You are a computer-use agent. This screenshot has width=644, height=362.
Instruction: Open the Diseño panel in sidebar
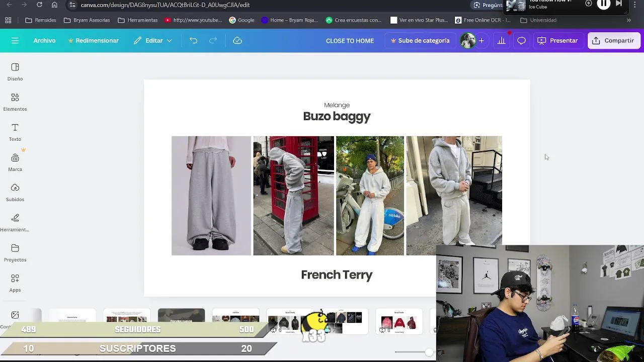click(x=15, y=72)
